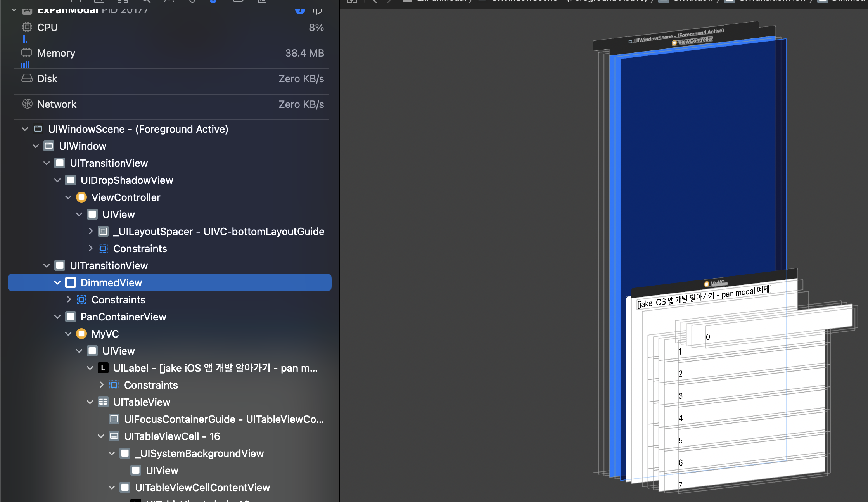Select UIFocusContainerGuide item in the tree

tap(223, 419)
